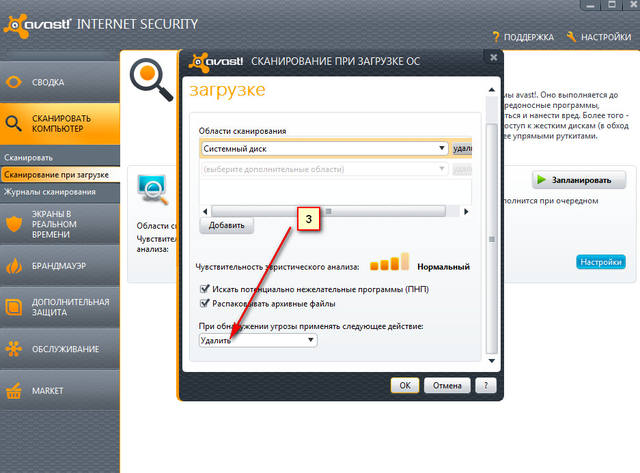
Task: Open Экраны в реальном времени section
Action: [x=60, y=224]
